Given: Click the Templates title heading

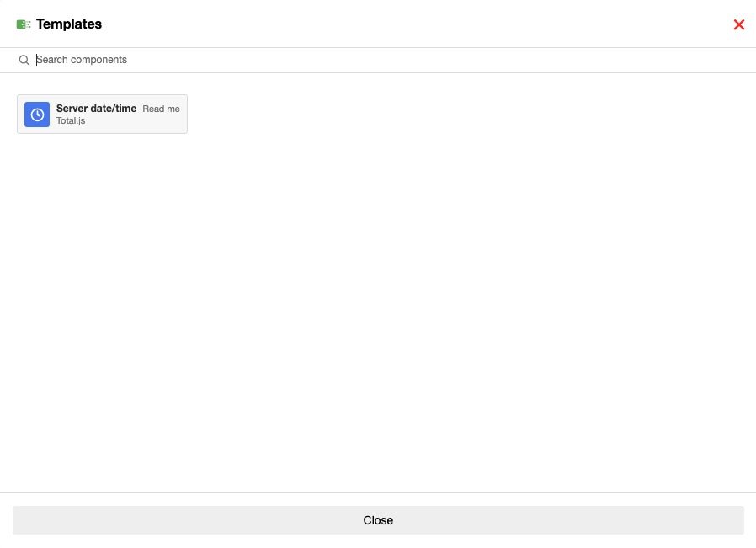Looking at the screenshot, I should pos(69,24).
